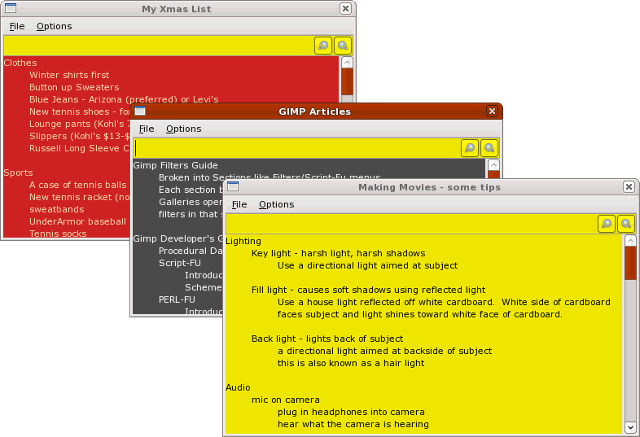Click the My Xmas List scrollbar thumb

(x=347, y=80)
